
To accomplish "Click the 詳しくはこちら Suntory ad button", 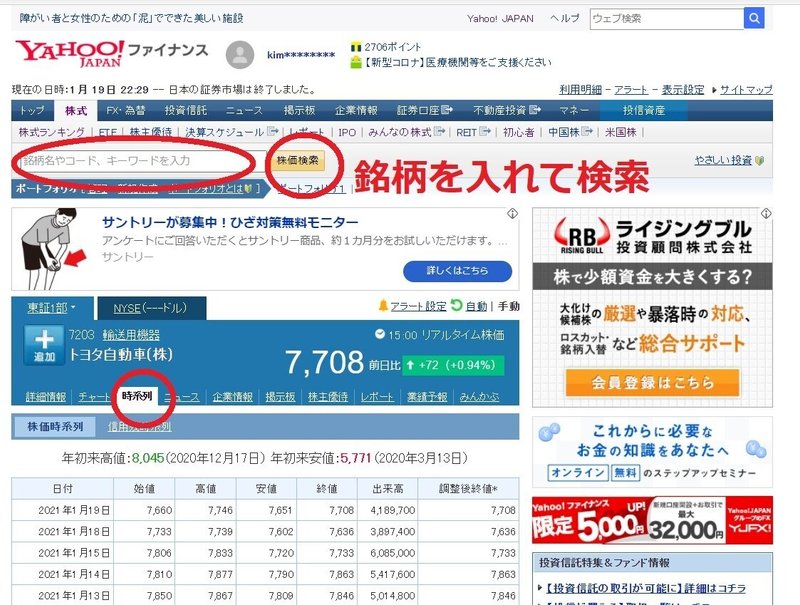I will (x=458, y=271).
